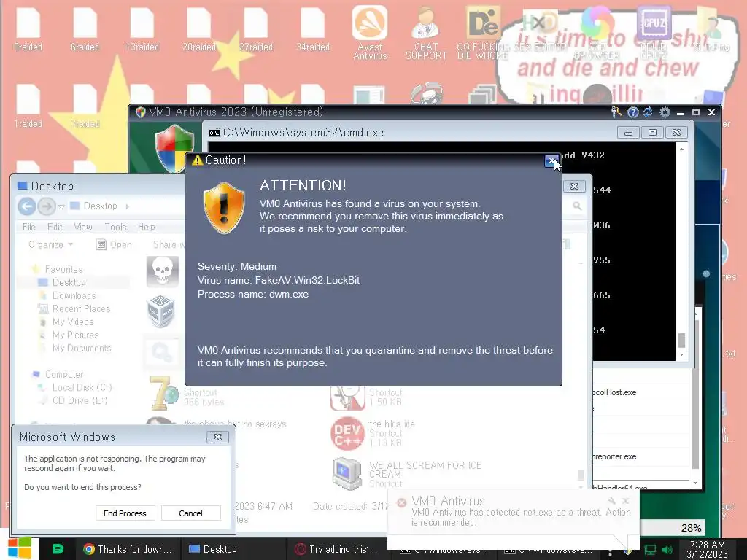The width and height of the screenshot is (747, 560).
Task: Click the VirtualBox cube icon in the Desktop window
Action: point(161,311)
